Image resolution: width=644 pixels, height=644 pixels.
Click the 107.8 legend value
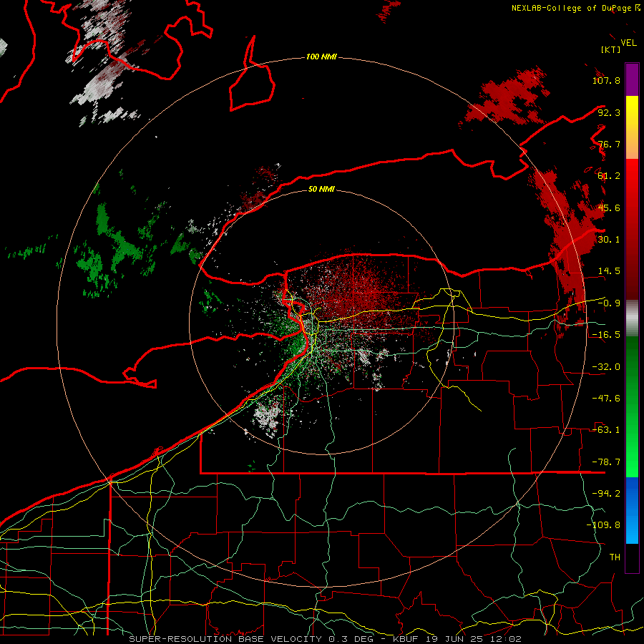tap(606, 80)
